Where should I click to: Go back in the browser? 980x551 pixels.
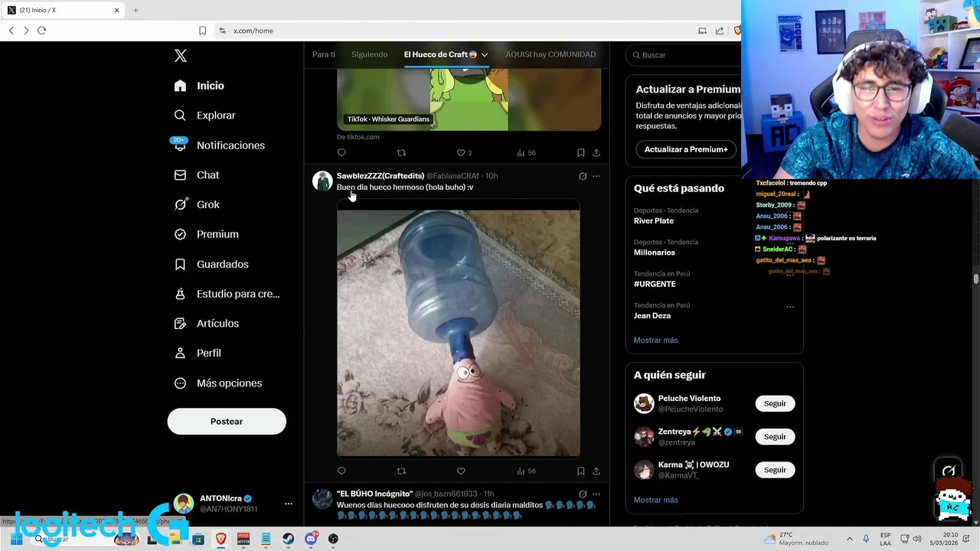[x=11, y=31]
